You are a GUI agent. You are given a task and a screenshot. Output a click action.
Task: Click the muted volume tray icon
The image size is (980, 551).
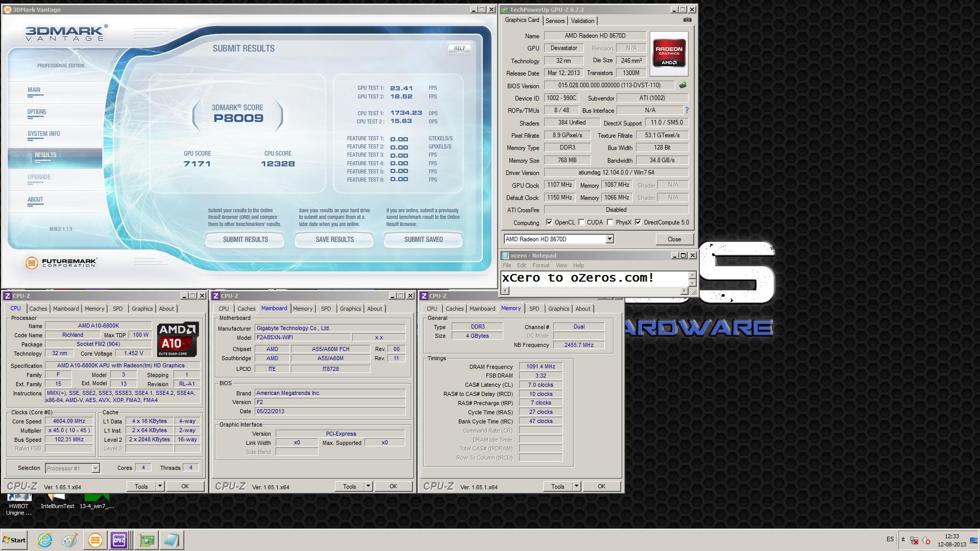pyautogui.click(x=926, y=540)
